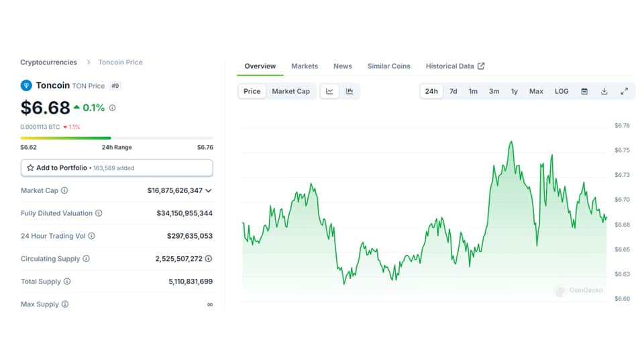The height and width of the screenshot is (362, 644).
Task: Open the Markets tab
Action: pyautogui.click(x=305, y=66)
